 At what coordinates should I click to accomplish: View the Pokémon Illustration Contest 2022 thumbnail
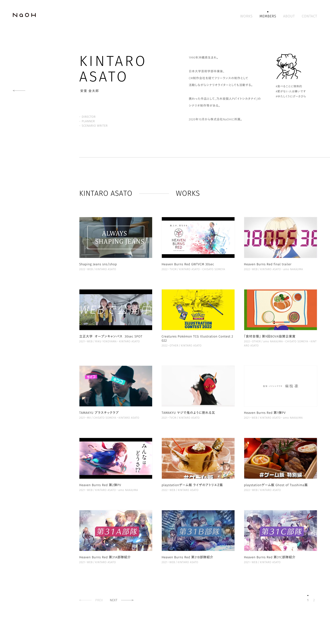[198, 309]
